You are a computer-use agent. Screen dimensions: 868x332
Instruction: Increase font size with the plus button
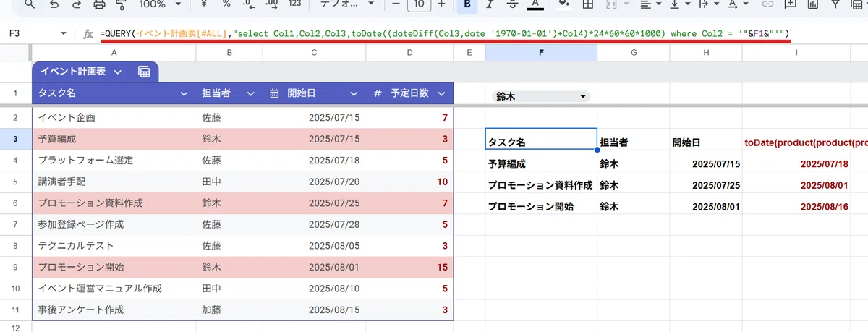click(441, 4)
